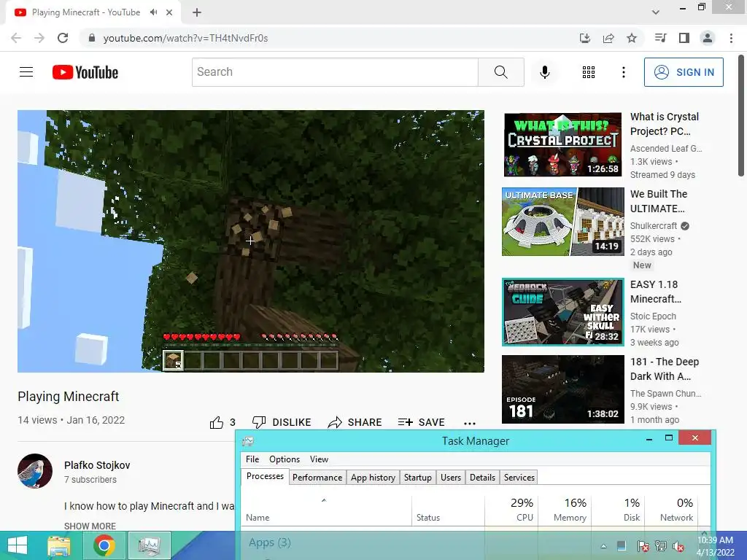Viewport: 747px width, 560px height.
Task: Sort processes by CPU column
Action: click(x=511, y=510)
